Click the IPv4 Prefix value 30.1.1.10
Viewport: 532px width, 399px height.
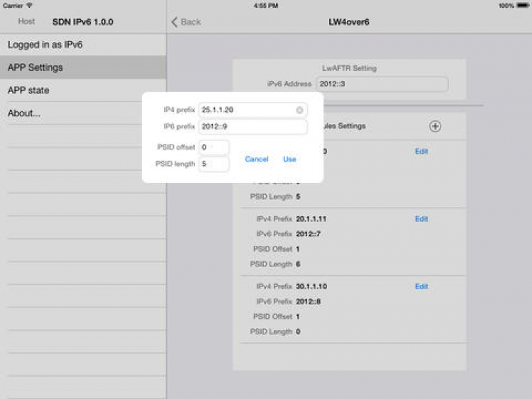[311, 286]
